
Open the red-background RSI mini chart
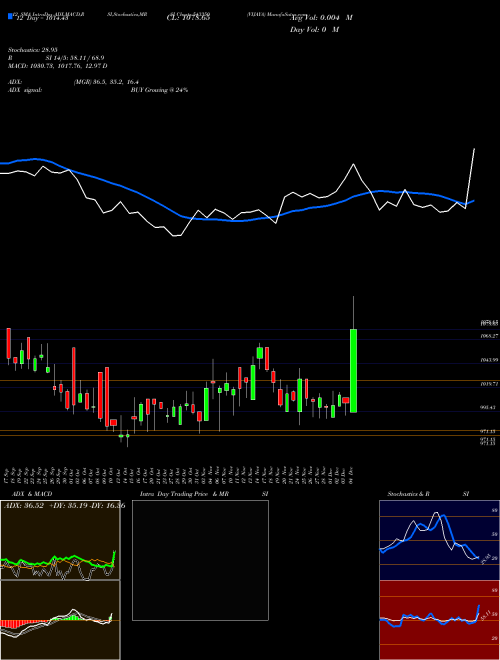click(x=439, y=620)
